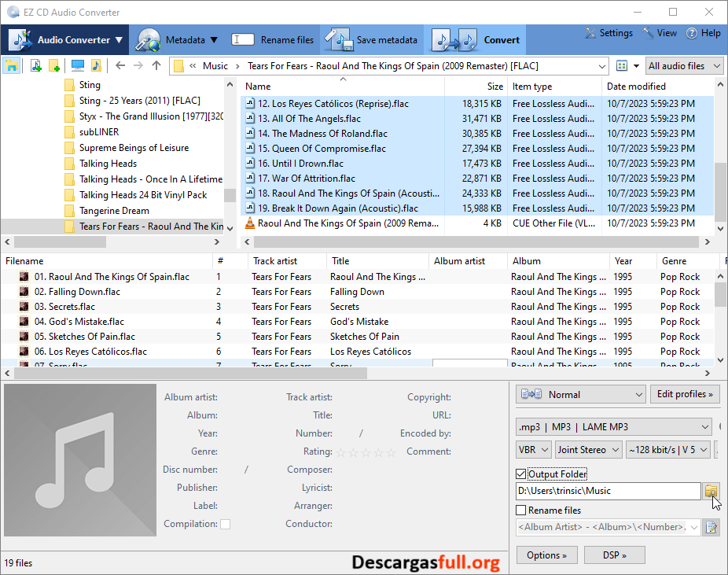The image size is (728, 575).
Task: Click the rename pattern edit icon
Action: [x=711, y=527]
